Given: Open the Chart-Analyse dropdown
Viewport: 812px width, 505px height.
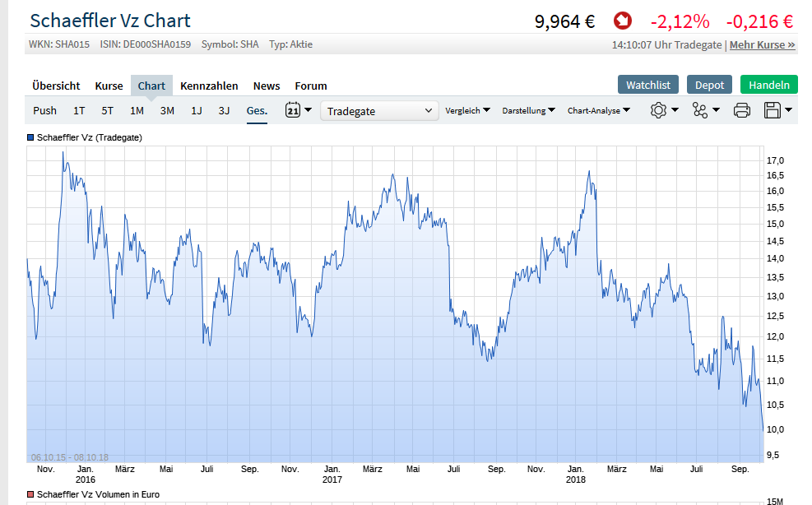Looking at the screenshot, I should tap(599, 110).
